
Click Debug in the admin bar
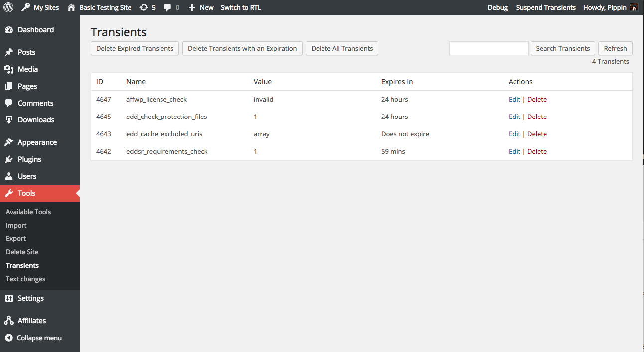(x=498, y=7)
